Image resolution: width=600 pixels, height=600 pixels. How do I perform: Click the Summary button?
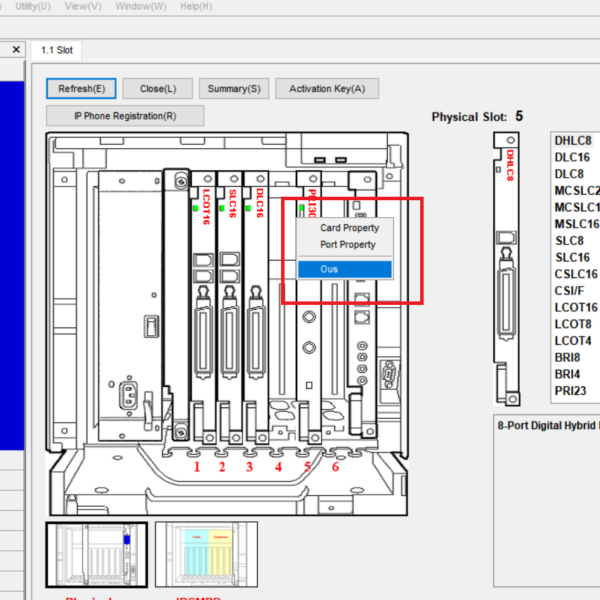233,89
